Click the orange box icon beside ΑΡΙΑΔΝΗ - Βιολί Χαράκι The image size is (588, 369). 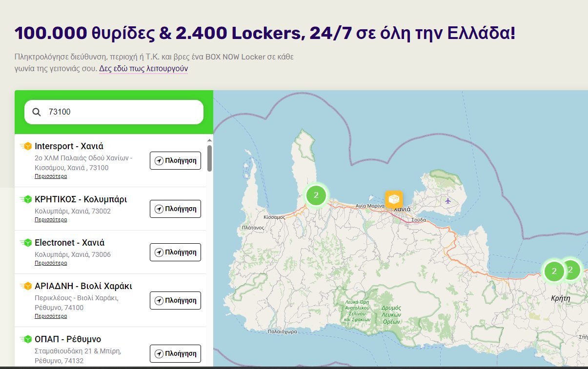tap(26, 286)
